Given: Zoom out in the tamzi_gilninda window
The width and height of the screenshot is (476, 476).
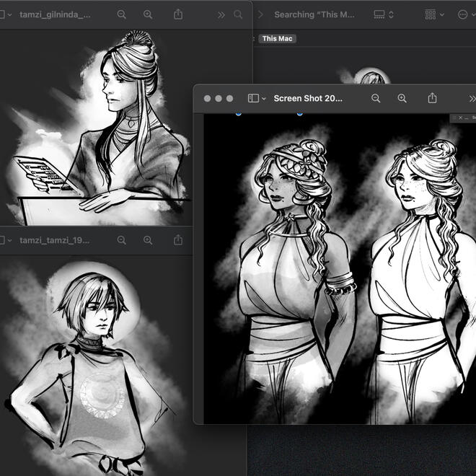Looking at the screenshot, I should point(122,14).
